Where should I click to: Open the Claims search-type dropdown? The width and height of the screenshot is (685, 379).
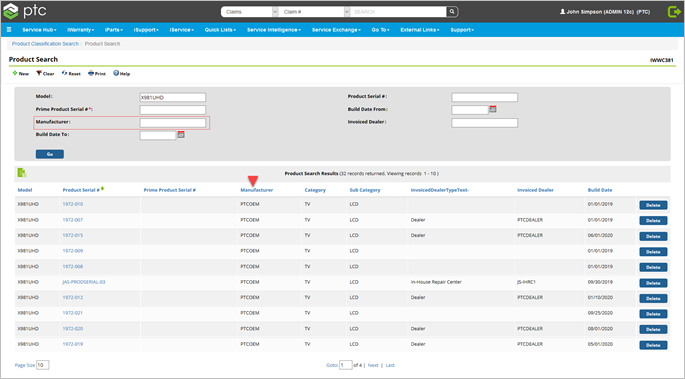pos(249,12)
